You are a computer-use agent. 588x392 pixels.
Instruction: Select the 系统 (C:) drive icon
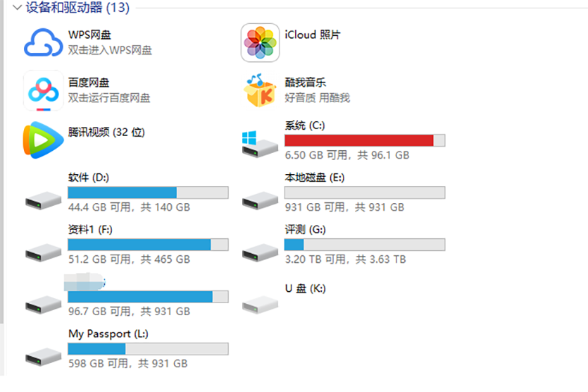260,144
